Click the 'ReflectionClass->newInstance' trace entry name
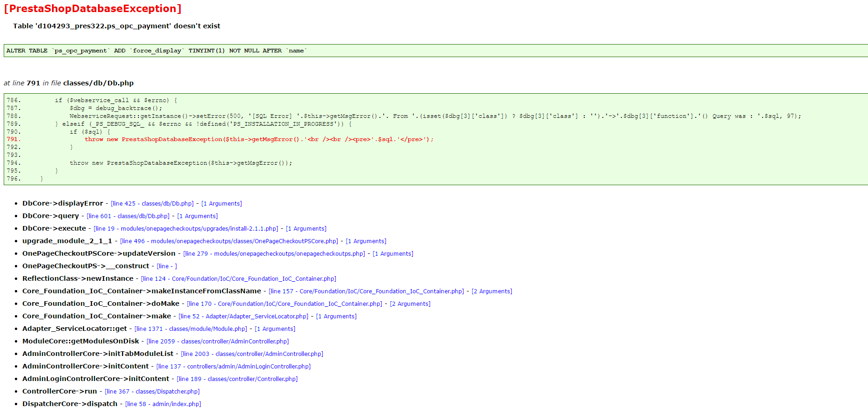Image resolution: width=868 pixels, height=420 pixels. coord(78,278)
